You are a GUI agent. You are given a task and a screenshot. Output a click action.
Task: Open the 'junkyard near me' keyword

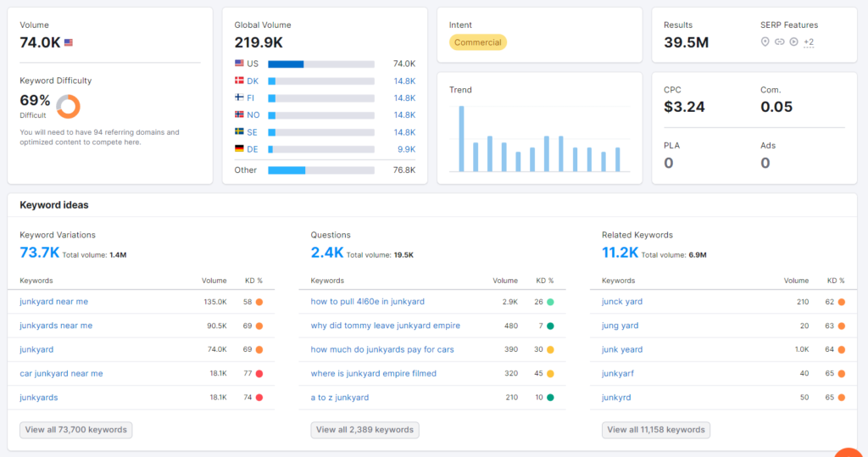pos(53,302)
